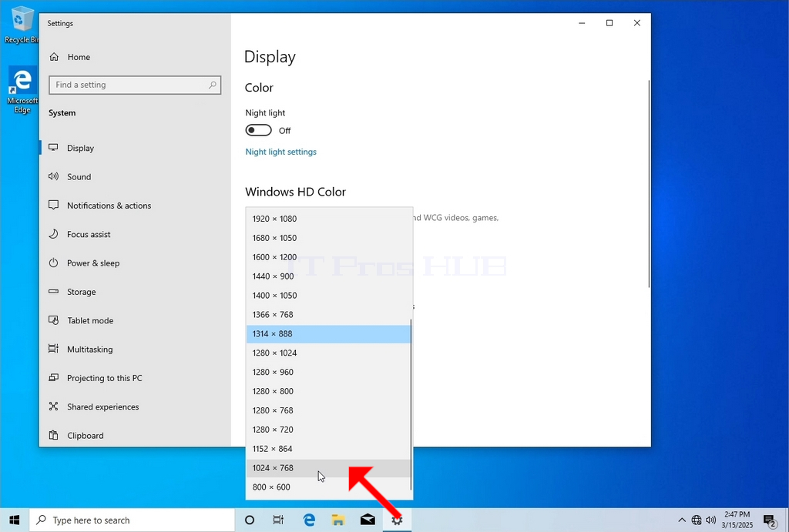The width and height of the screenshot is (789, 532).
Task: Open Microsoft Edge desktop shortcut
Action: [22, 89]
